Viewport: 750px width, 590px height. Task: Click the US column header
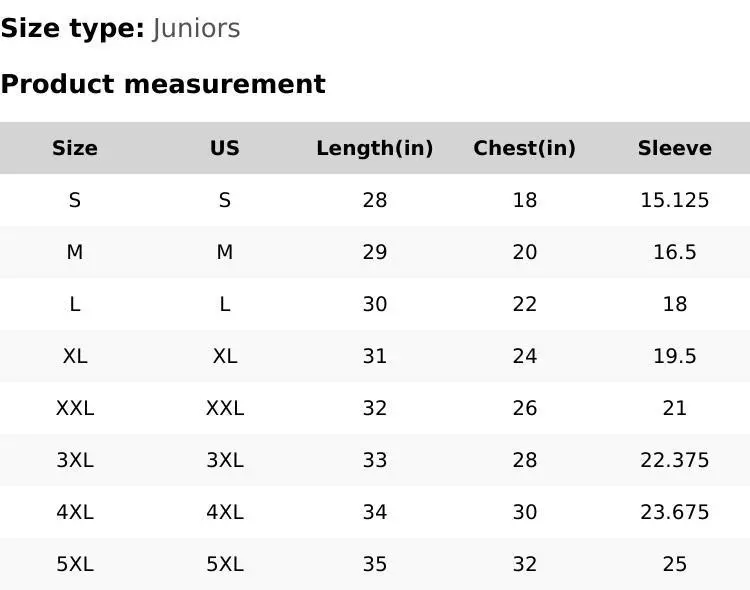(225, 148)
